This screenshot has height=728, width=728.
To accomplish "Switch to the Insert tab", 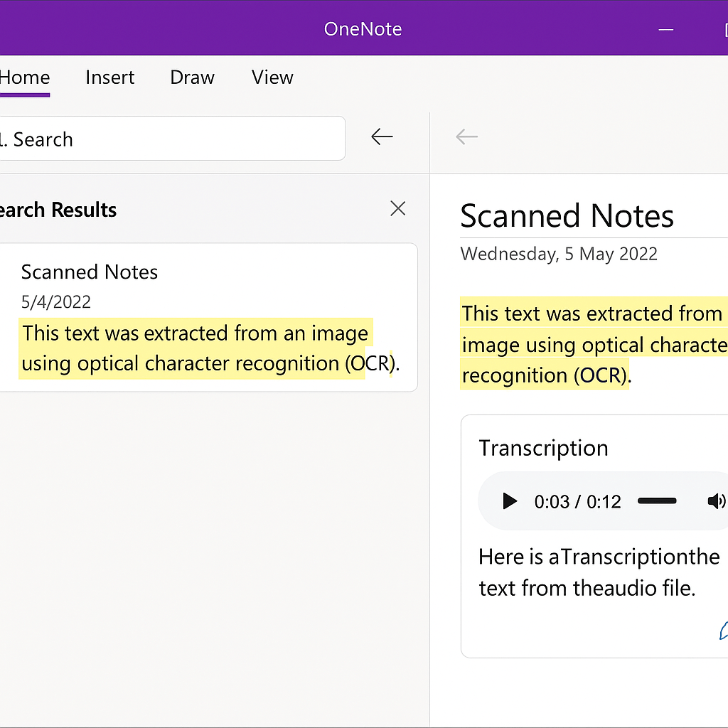I will click(x=110, y=77).
